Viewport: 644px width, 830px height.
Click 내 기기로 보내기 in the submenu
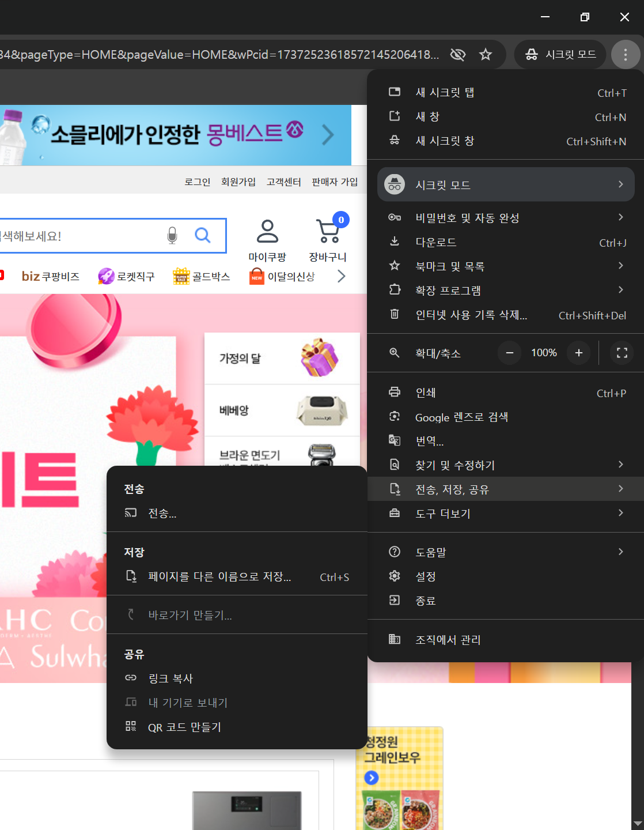237,703
